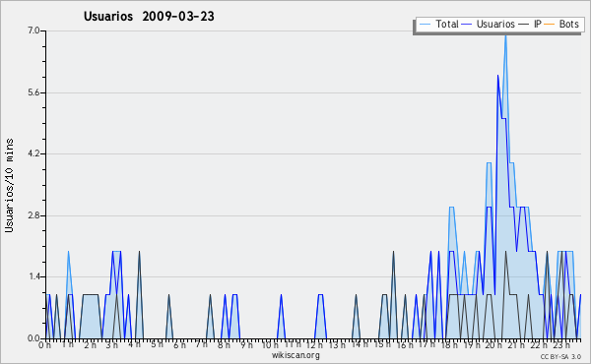Click the '0 h' x-axis label
Image resolution: width=591 pixels, height=364 pixels.
coord(45,345)
